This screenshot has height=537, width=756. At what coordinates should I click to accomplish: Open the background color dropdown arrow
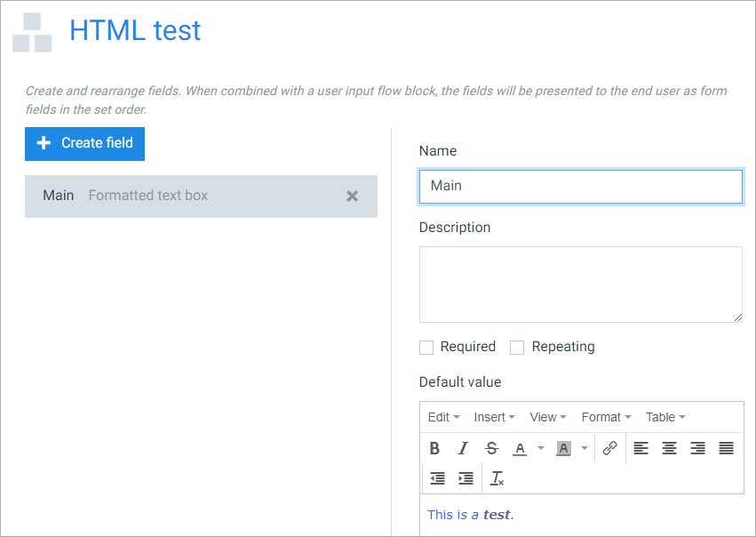coord(585,448)
